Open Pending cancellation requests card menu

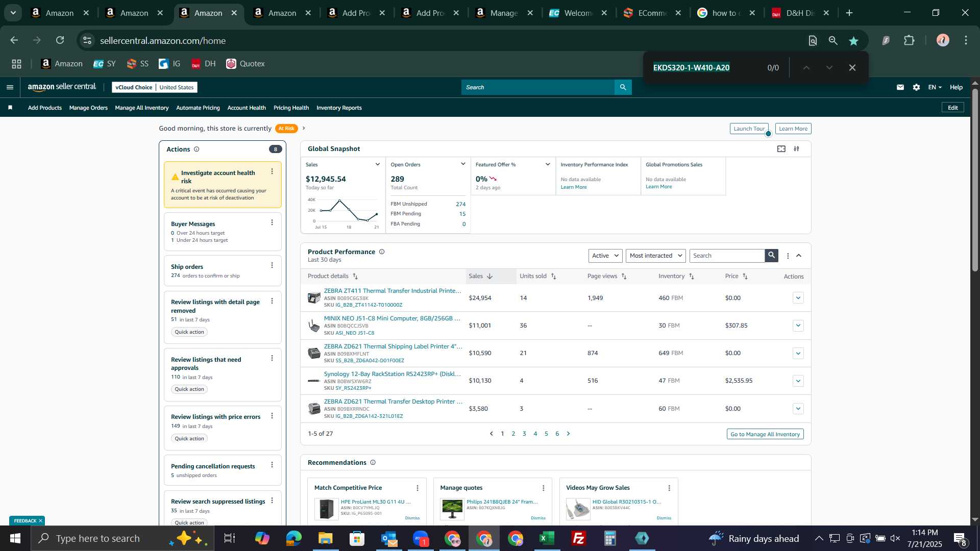point(272,465)
